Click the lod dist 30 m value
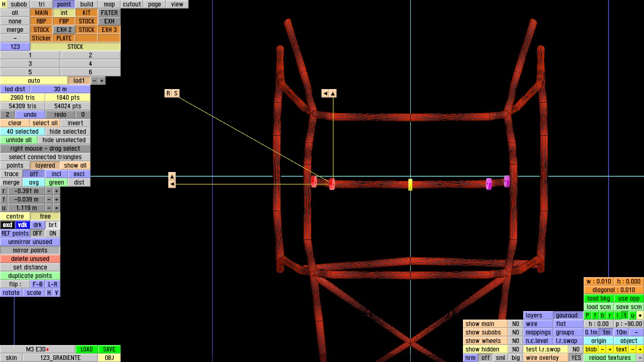The height and width of the screenshot is (362, 644). click(60, 89)
